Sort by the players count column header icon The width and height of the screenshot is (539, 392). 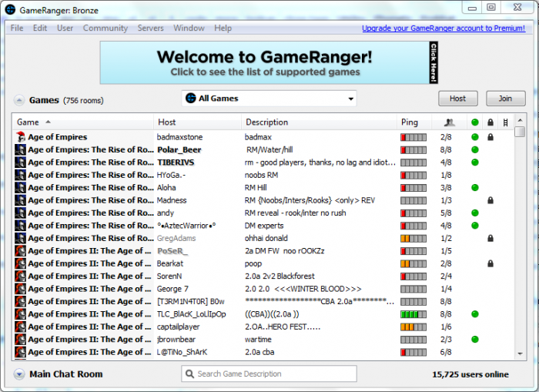449,122
